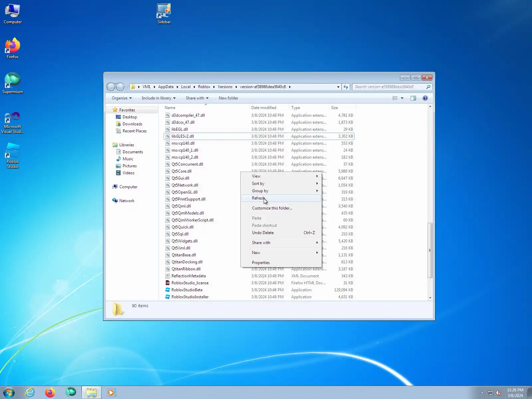Image resolution: width=532 pixels, height=399 pixels.
Task: Open the Include in library dropdown
Action: tap(159, 98)
